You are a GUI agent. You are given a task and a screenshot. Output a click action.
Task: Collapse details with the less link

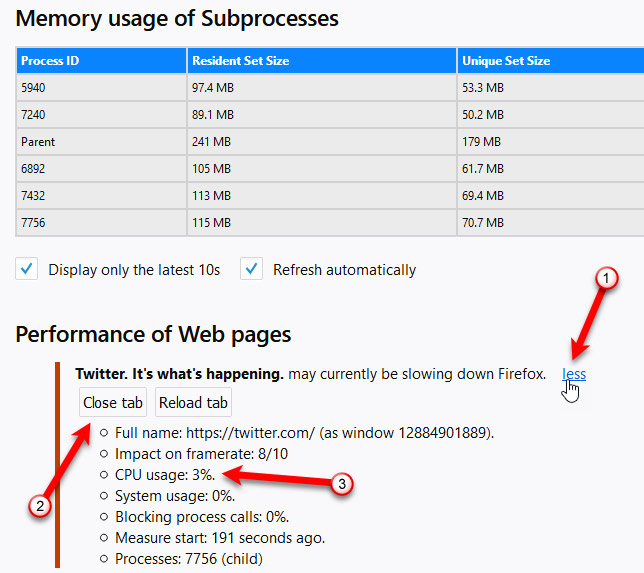pos(574,374)
